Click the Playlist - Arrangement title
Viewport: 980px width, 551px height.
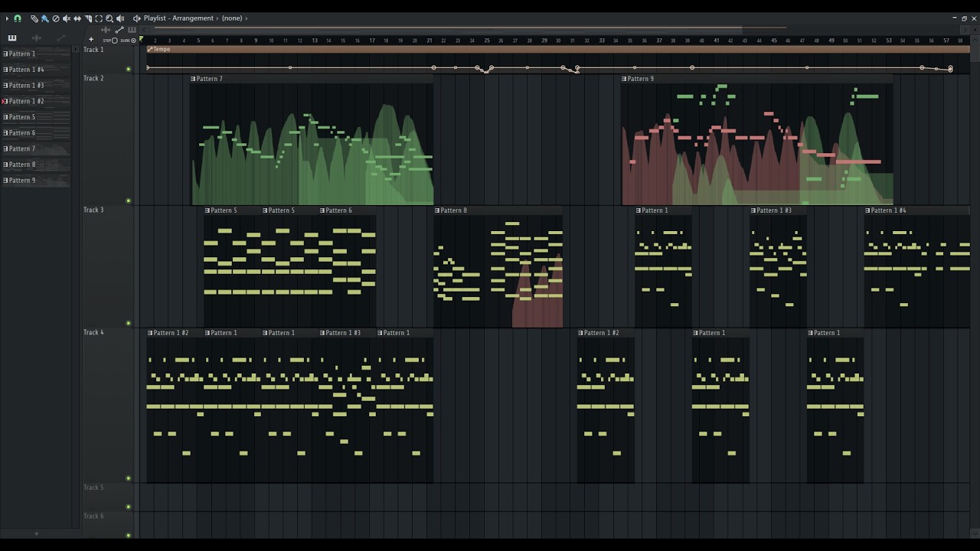(178, 18)
